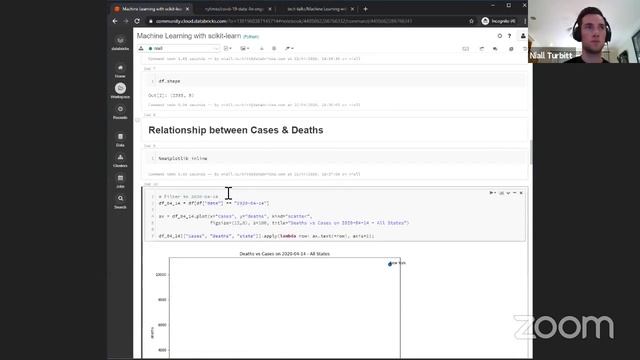
Task: Open Recents in the sidebar
Action: (120, 112)
